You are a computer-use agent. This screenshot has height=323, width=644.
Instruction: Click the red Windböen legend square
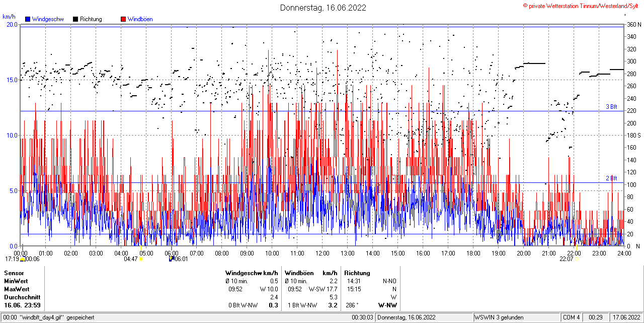[x=123, y=19]
